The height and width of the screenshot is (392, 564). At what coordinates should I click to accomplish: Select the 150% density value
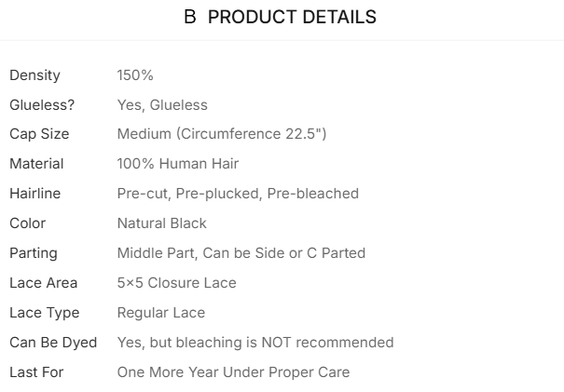pyautogui.click(x=134, y=74)
